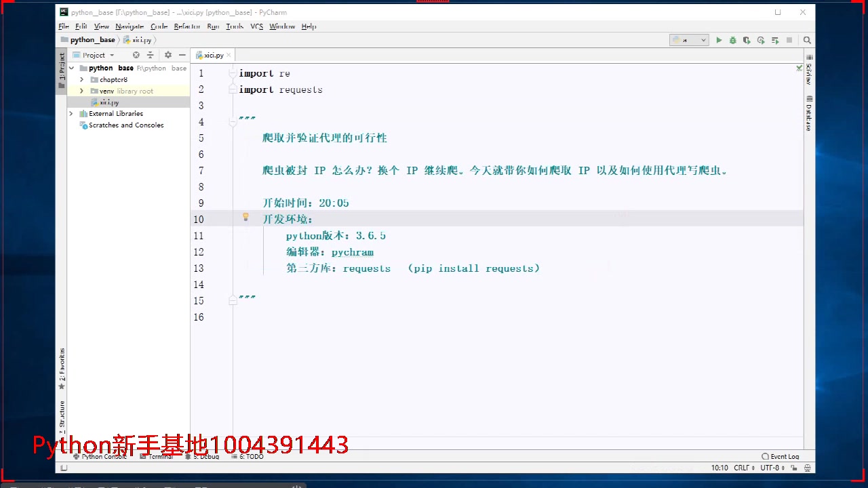
Task: Open the VCS menu
Action: 256,26
